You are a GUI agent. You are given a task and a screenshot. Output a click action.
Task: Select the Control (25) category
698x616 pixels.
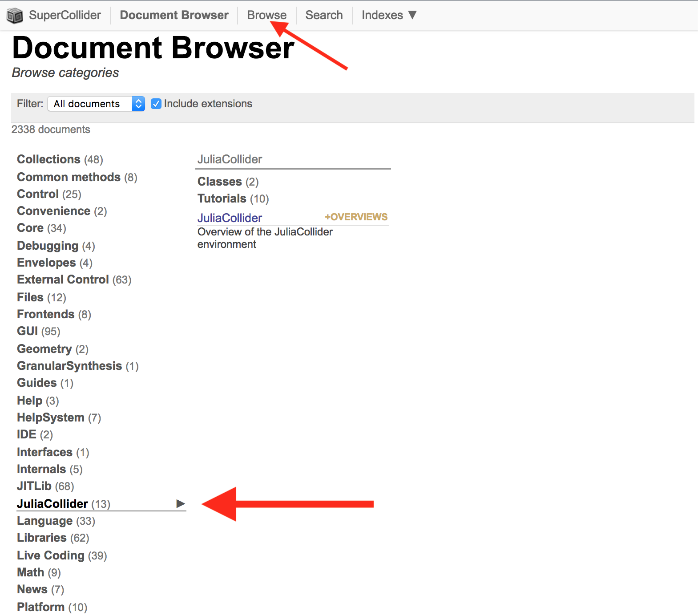pyautogui.click(x=49, y=194)
